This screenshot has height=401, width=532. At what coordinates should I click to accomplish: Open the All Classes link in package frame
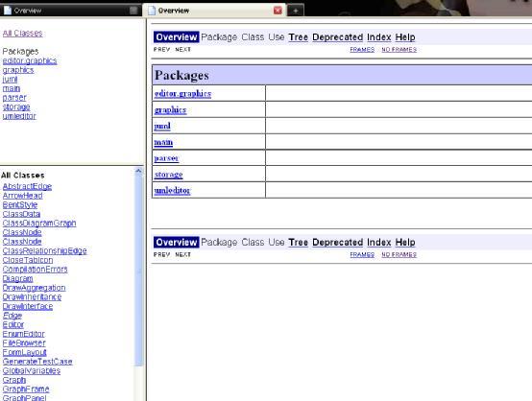pyautogui.click(x=22, y=34)
